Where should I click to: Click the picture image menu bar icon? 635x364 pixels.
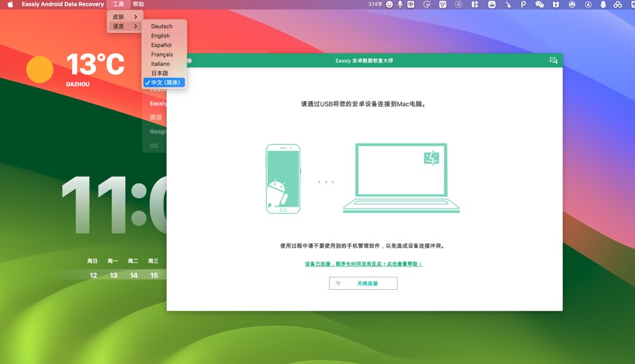click(491, 4)
